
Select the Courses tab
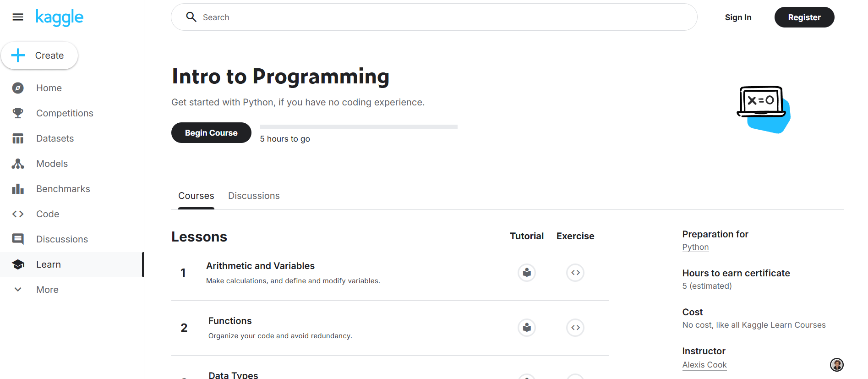[x=196, y=196]
